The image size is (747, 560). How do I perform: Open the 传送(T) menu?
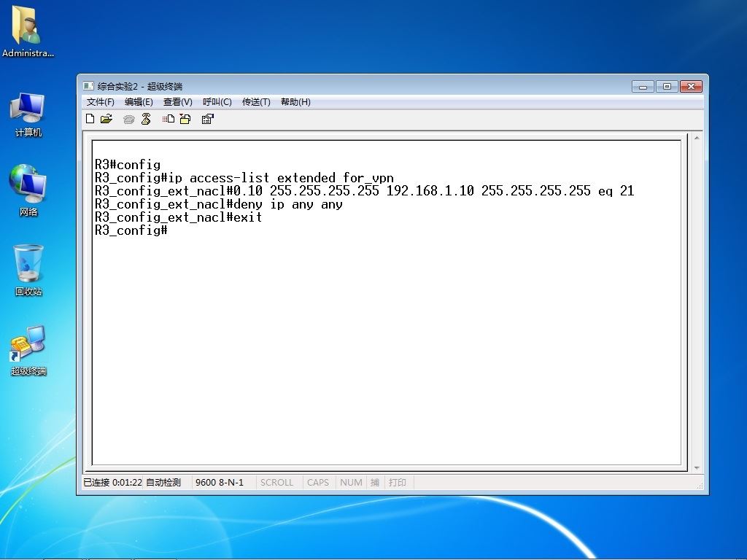tap(256, 102)
